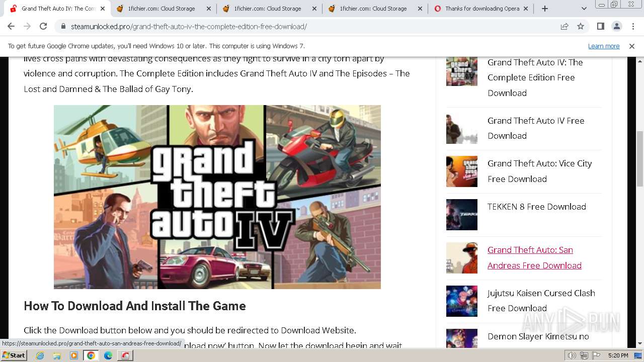Click San Andreas sidebar thumbnail
Image resolution: width=644 pixels, height=362 pixels.
[x=462, y=258]
